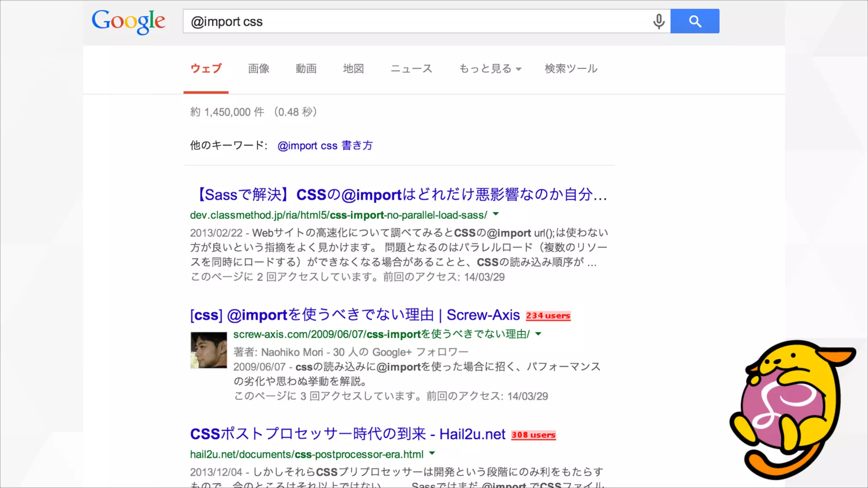Click the microphone voice search icon

(659, 21)
